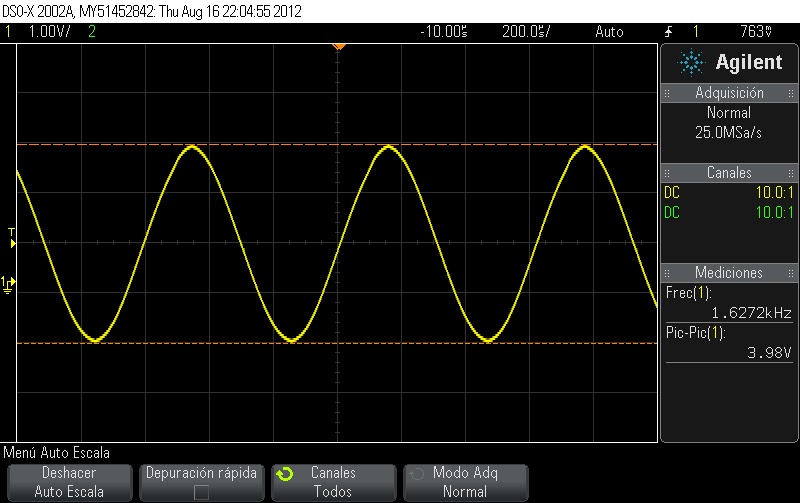Click the trigger source 1 in top bar
800x503 pixels.
[x=696, y=32]
